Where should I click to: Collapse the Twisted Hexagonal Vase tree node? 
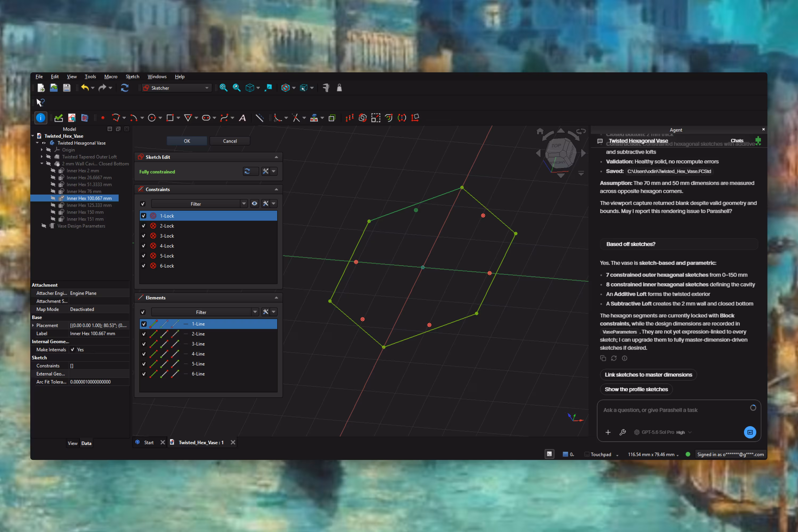(x=37, y=143)
